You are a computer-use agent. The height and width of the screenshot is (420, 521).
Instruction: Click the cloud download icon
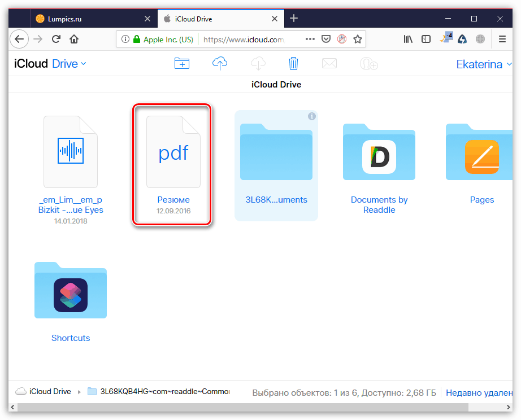[x=258, y=63]
